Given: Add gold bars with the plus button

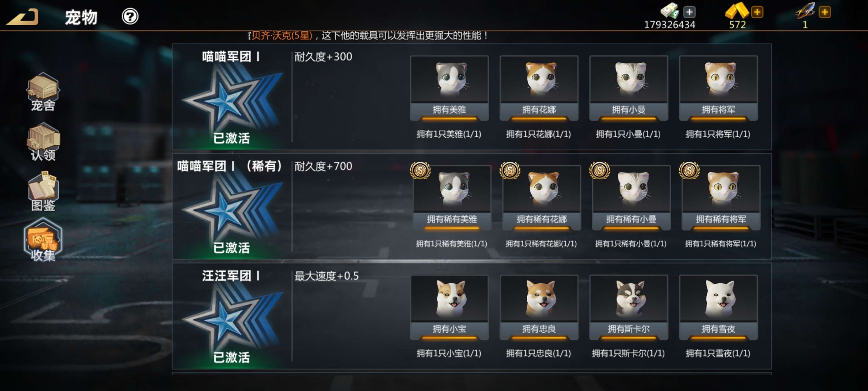Looking at the screenshot, I should 757,12.
